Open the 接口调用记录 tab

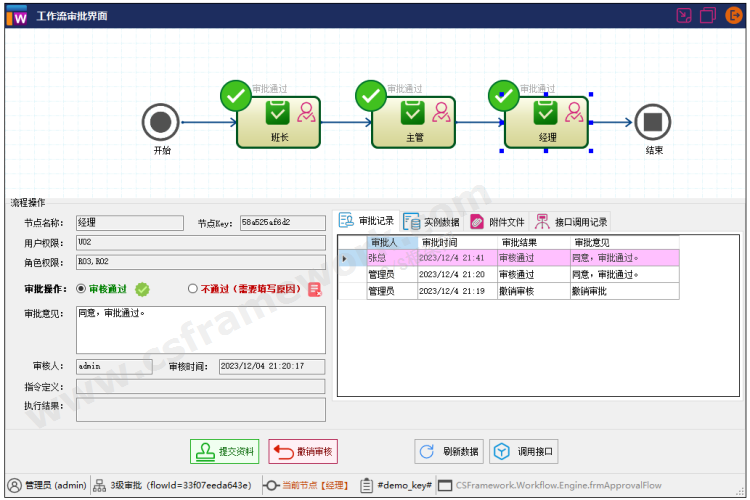point(571,222)
